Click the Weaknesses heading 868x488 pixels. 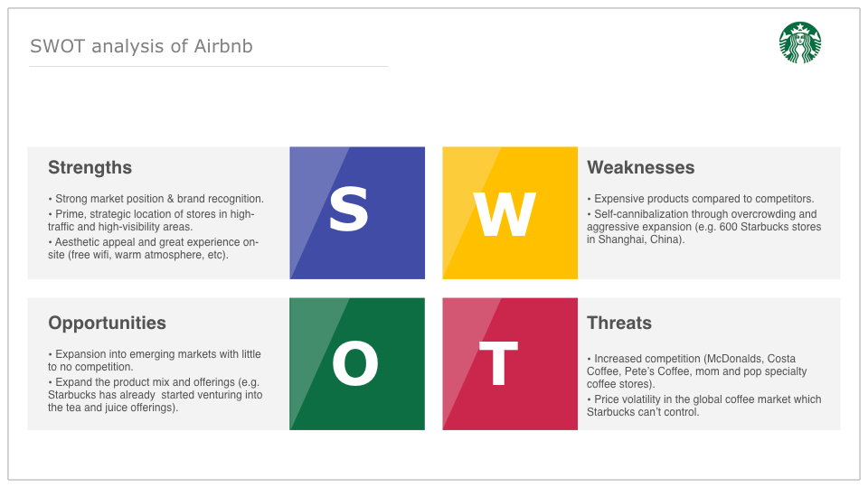pyautogui.click(x=640, y=168)
